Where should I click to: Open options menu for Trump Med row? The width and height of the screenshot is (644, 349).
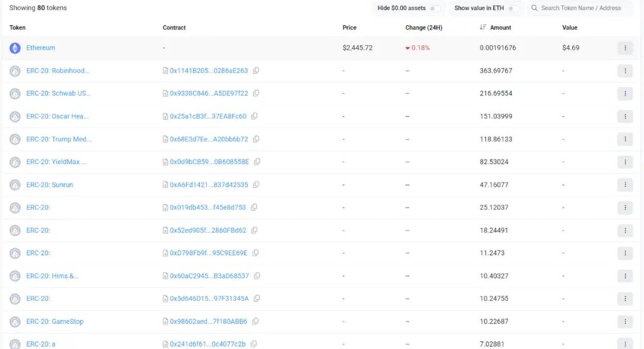tap(625, 140)
